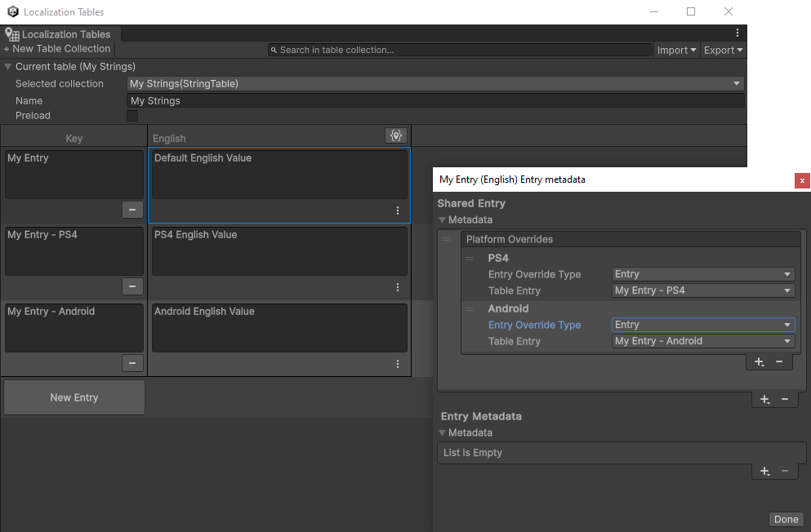Open PS4 Table Entry dropdown
This screenshot has height=532, width=811.
point(703,290)
